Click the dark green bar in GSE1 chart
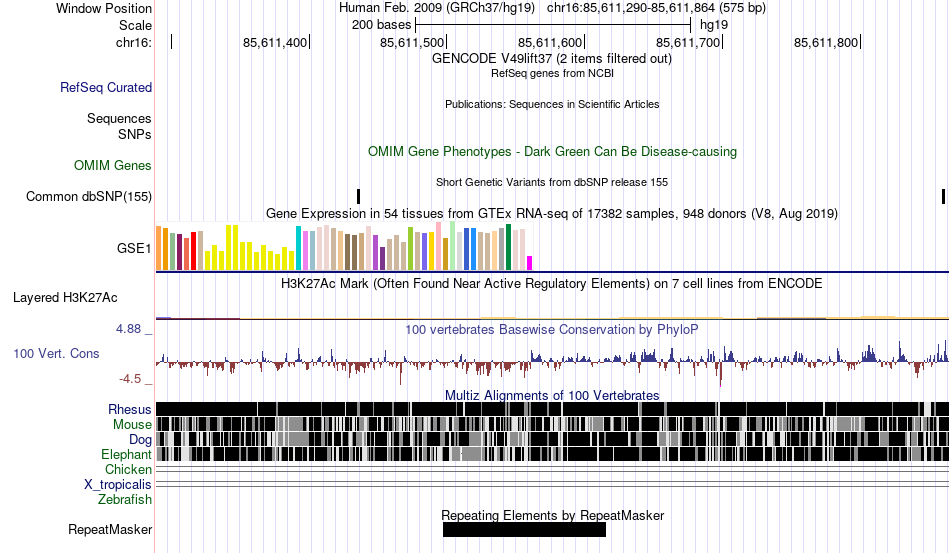The image size is (950, 553). point(508,247)
